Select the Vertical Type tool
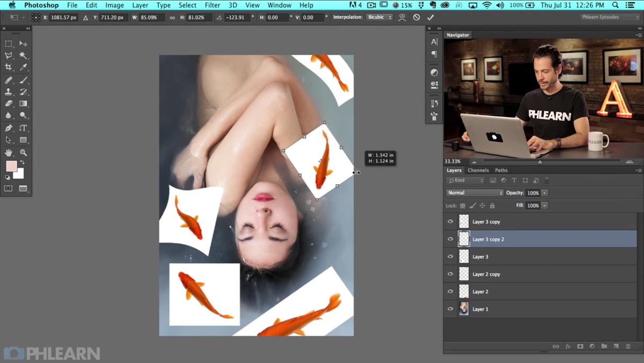Viewport: 644px width, 363px height. pos(23,128)
